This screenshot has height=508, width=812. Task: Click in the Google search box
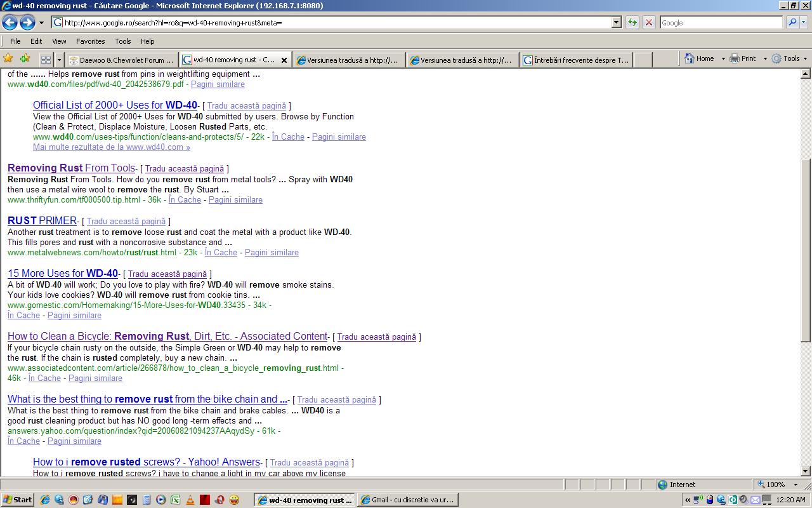click(x=721, y=23)
